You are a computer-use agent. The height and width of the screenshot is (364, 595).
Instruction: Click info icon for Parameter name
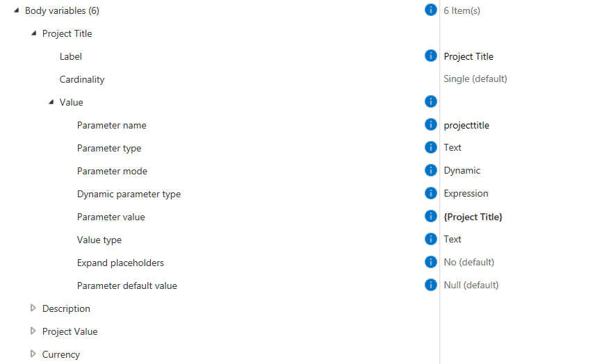[x=430, y=125]
